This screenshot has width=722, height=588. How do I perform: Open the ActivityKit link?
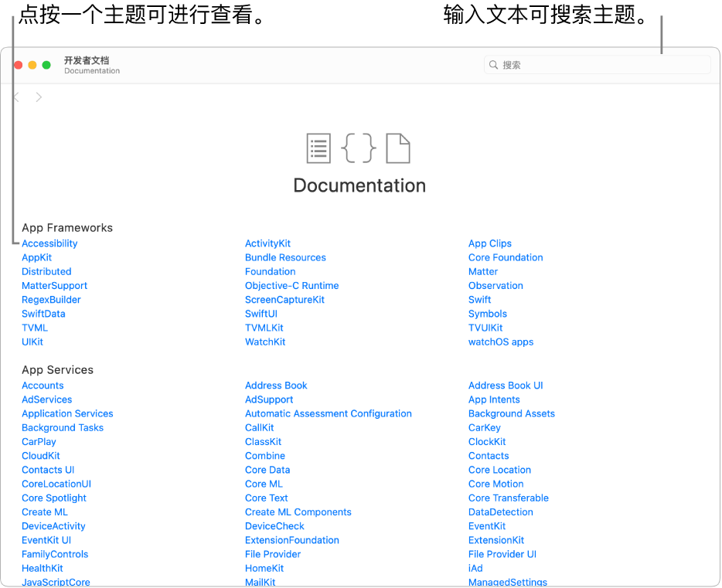tap(267, 243)
